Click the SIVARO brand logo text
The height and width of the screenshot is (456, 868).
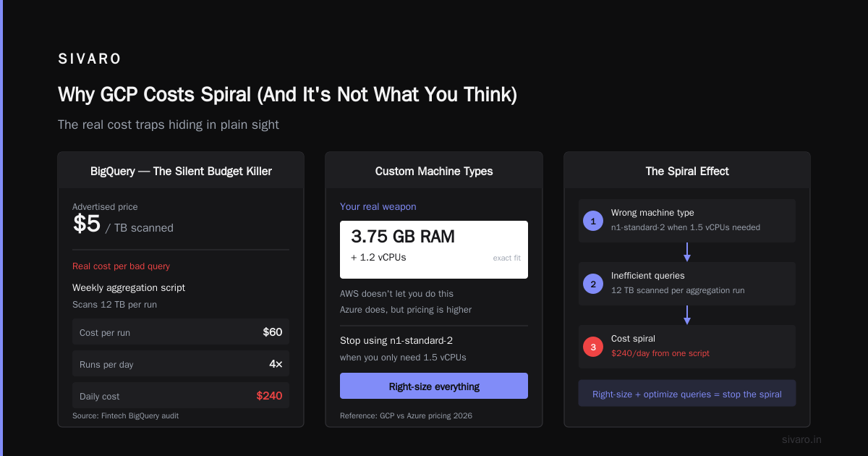90,59
